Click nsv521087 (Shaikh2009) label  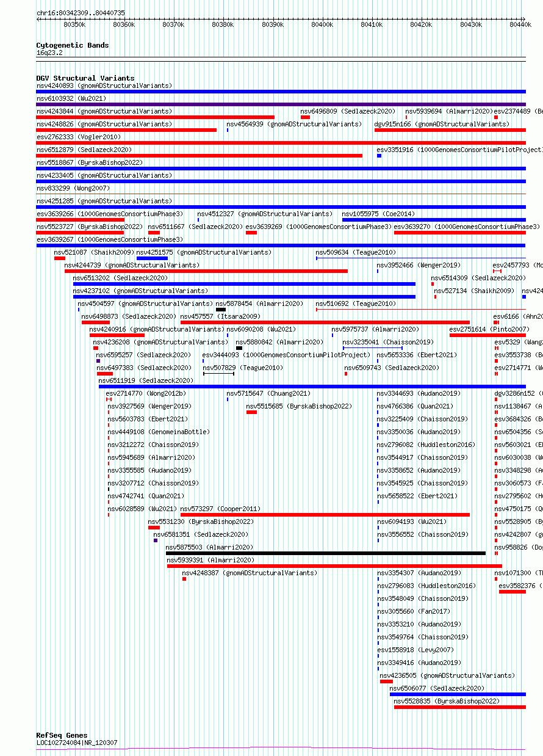[x=94, y=252]
